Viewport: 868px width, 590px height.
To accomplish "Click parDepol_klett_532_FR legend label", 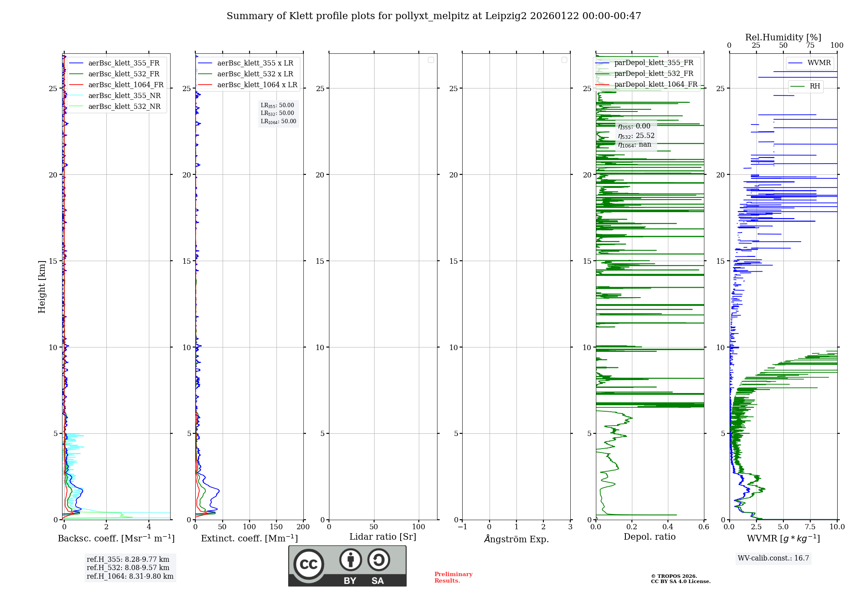I will pyautogui.click(x=654, y=74).
